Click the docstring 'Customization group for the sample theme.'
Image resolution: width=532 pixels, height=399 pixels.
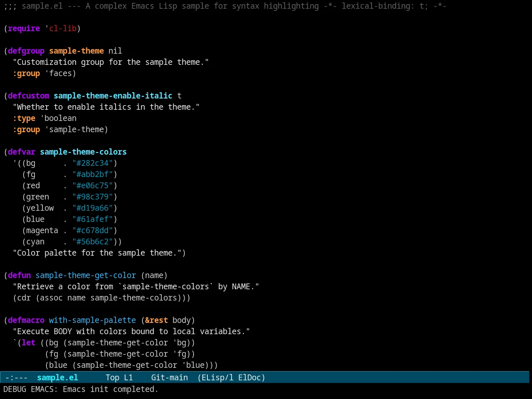point(111,62)
